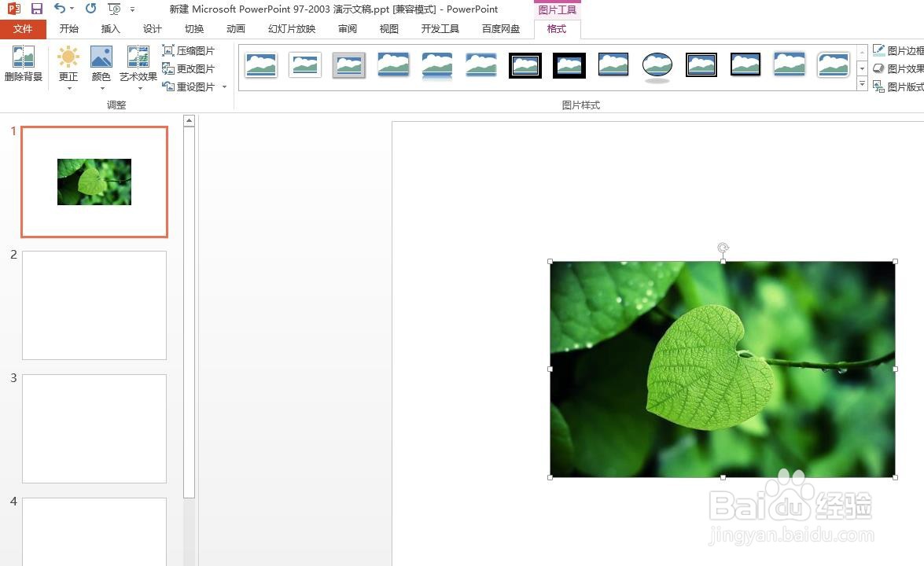
Task: Apply the thick black matte frame style
Action: tap(569, 64)
